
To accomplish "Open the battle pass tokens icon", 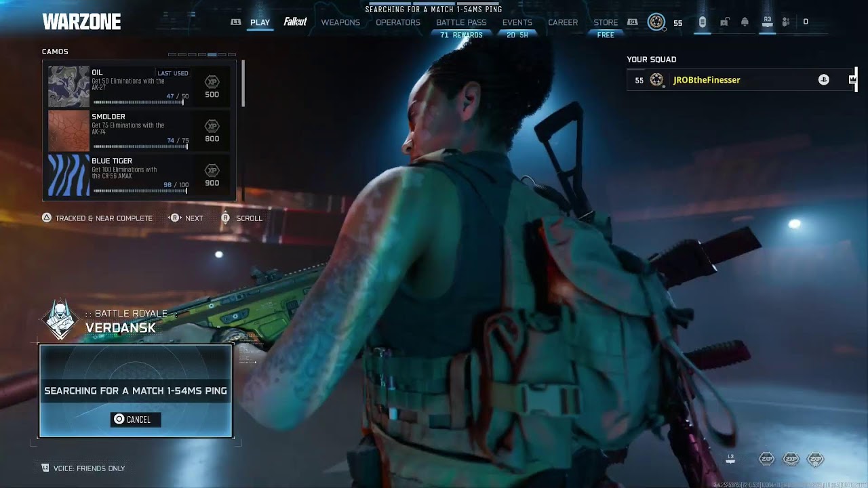I will (x=703, y=22).
